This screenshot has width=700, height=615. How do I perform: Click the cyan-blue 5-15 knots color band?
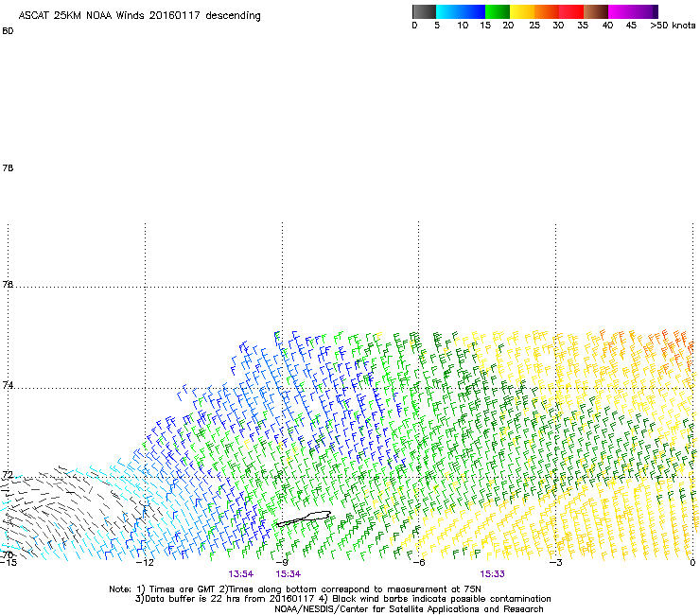pyautogui.click(x=461, y=11)
